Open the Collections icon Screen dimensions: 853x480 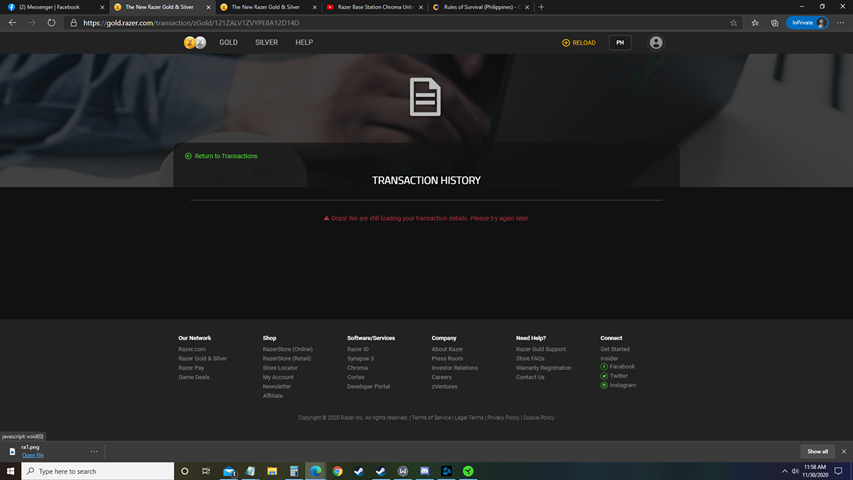(775, 23)
